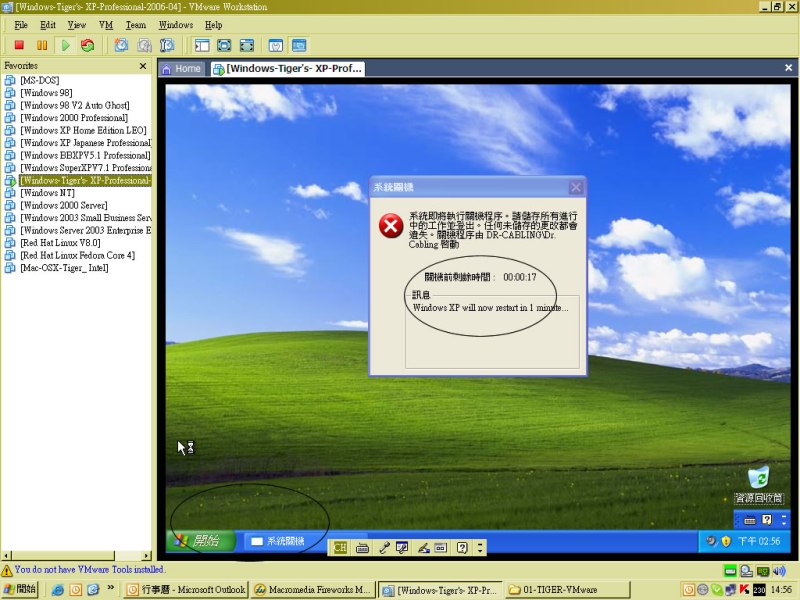Switch to Macromedia Fireworks taskbar button

coord(313,590)
